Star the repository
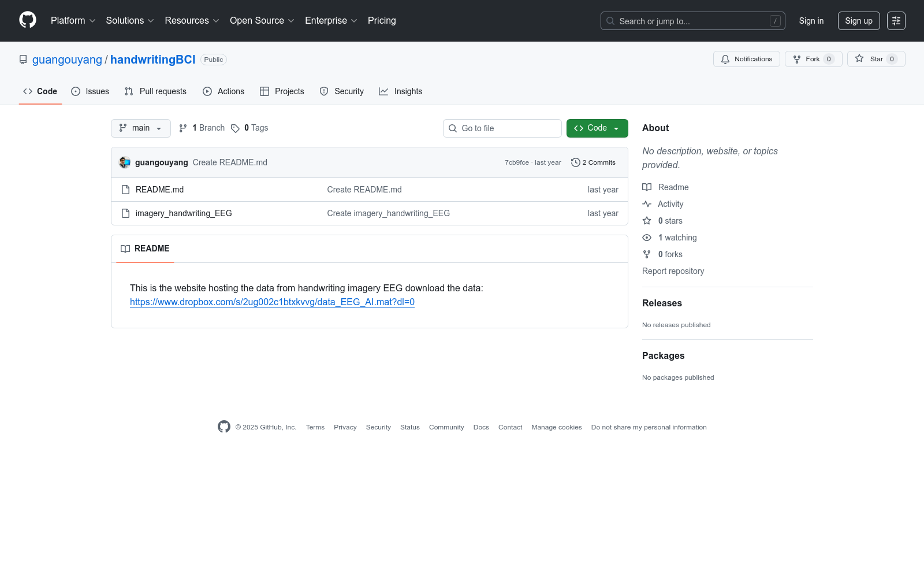This screenshot has width=924, height=578. (875, 59)
